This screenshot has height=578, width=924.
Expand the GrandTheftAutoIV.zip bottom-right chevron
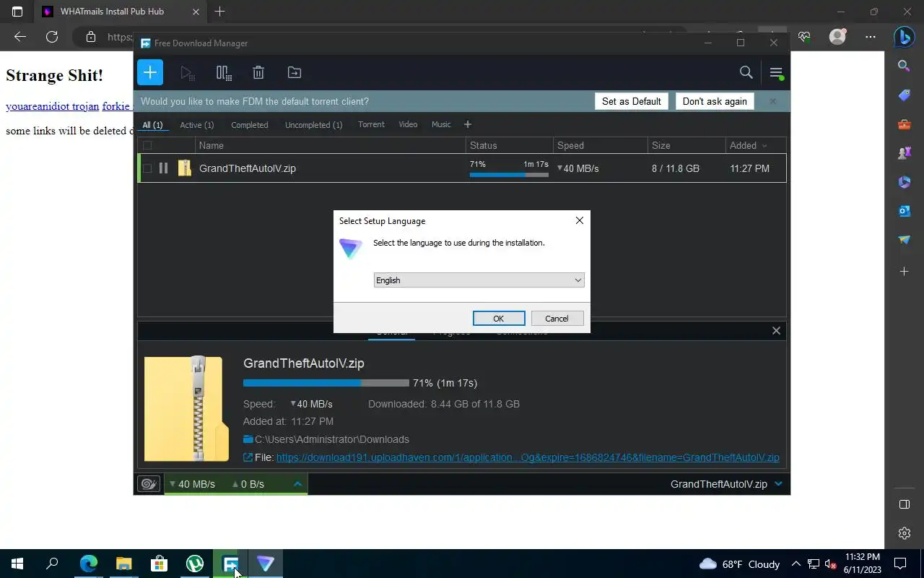(x=778, y=484)
